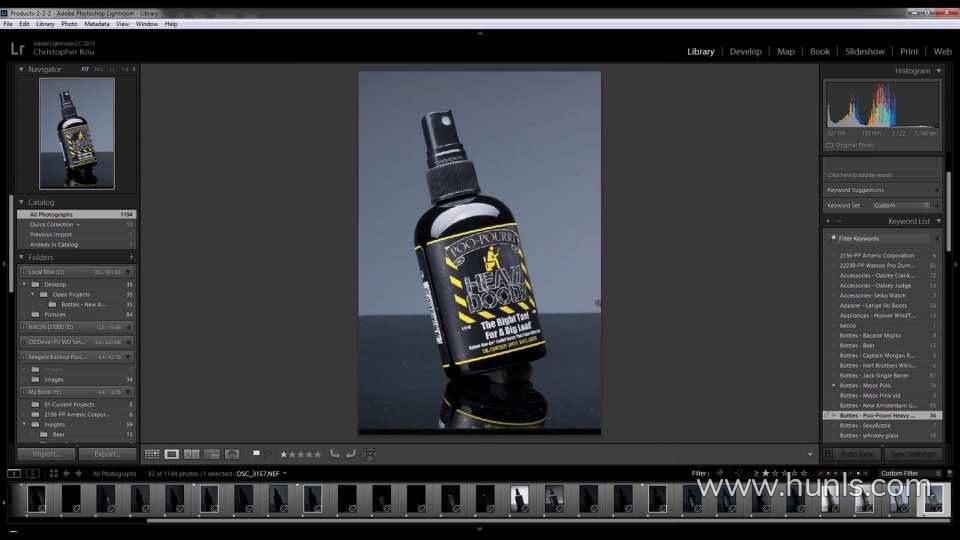Viewport: 960px width, 540px height.
Task: Click the face region draw tool
Action: click(x=370, y=454)
